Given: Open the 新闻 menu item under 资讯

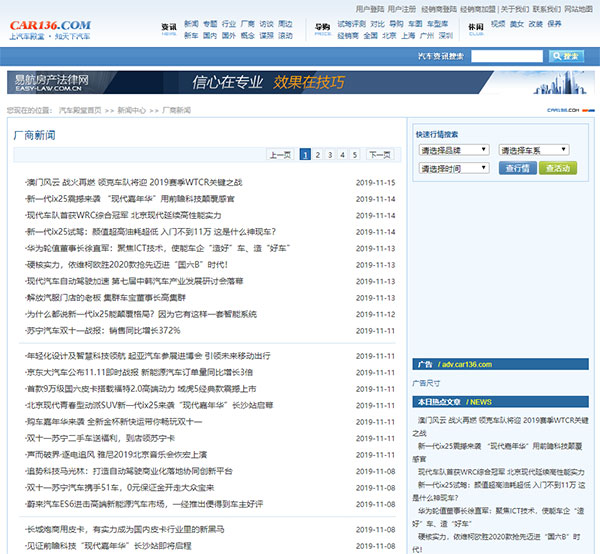Looking at the screenshot, I should (x=191, y=24).
